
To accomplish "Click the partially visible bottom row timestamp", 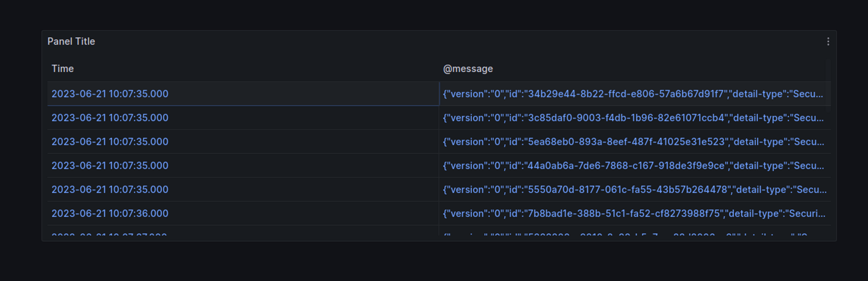I will 109,234.
